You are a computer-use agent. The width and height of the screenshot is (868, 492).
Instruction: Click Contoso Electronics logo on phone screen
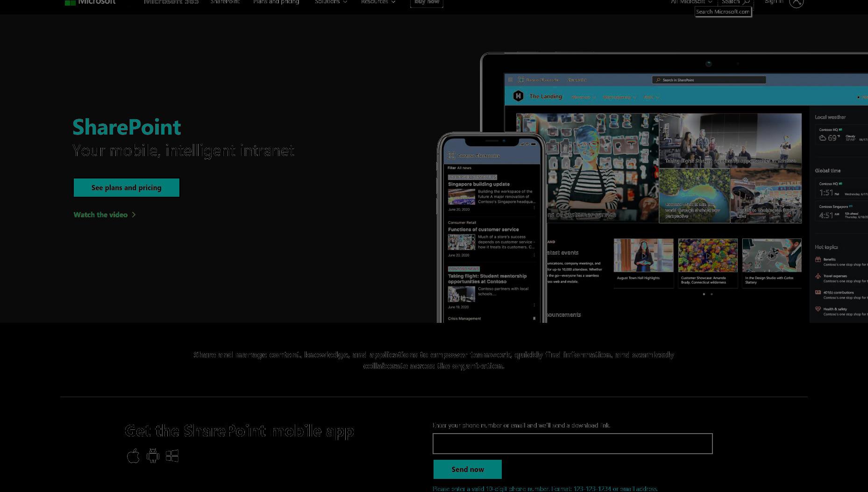click(x=451, y=156)
